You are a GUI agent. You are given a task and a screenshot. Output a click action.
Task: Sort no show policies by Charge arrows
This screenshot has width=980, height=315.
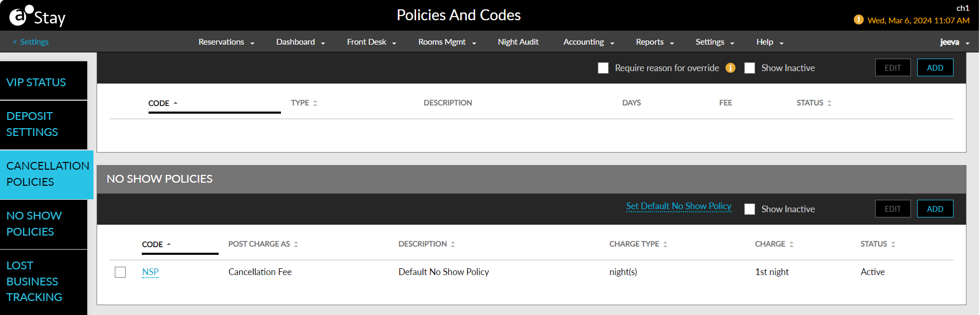coord(791,244)
